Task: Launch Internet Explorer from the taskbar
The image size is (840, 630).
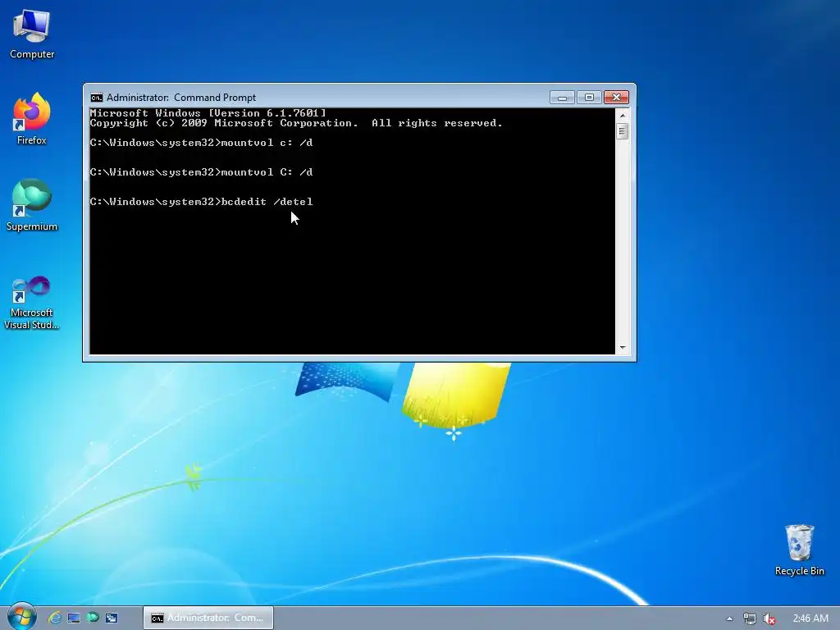Action: point(54,618)
